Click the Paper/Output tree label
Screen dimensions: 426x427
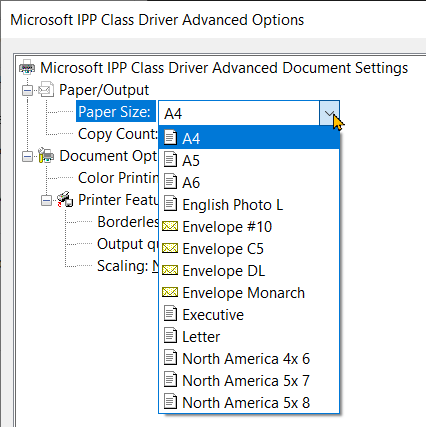tap(104, 90)
